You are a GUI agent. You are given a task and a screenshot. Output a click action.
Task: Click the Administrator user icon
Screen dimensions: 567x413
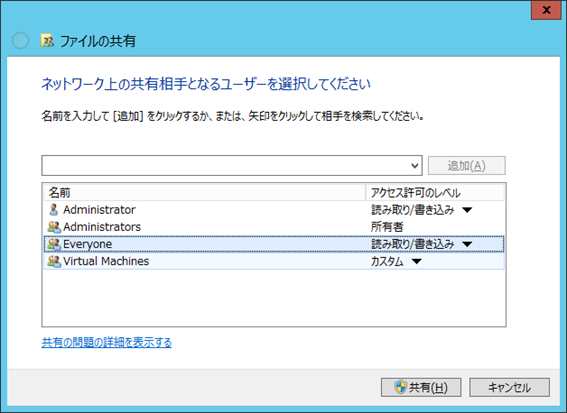coord(54,210)
